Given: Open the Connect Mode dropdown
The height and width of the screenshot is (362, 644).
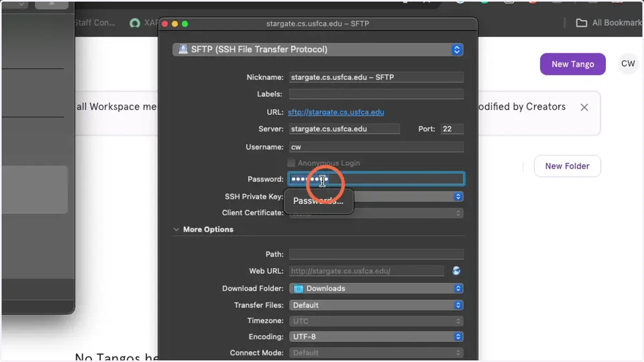Looking at the screenshot, I should point(376,353).
